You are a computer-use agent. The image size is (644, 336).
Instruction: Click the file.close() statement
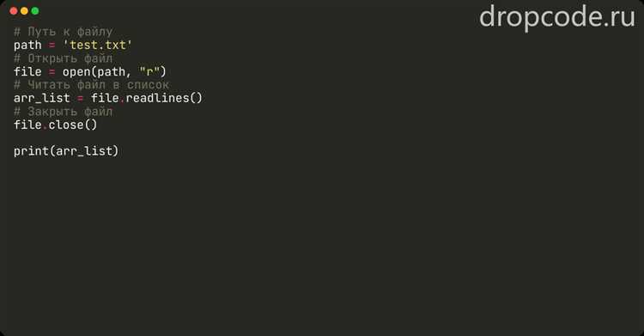[56, 125]
